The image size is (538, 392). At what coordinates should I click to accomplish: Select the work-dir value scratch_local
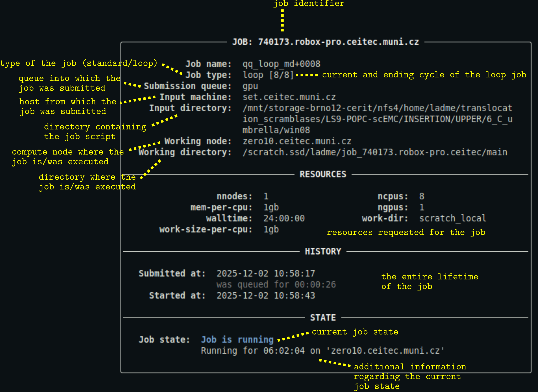(x=452, y=218)
